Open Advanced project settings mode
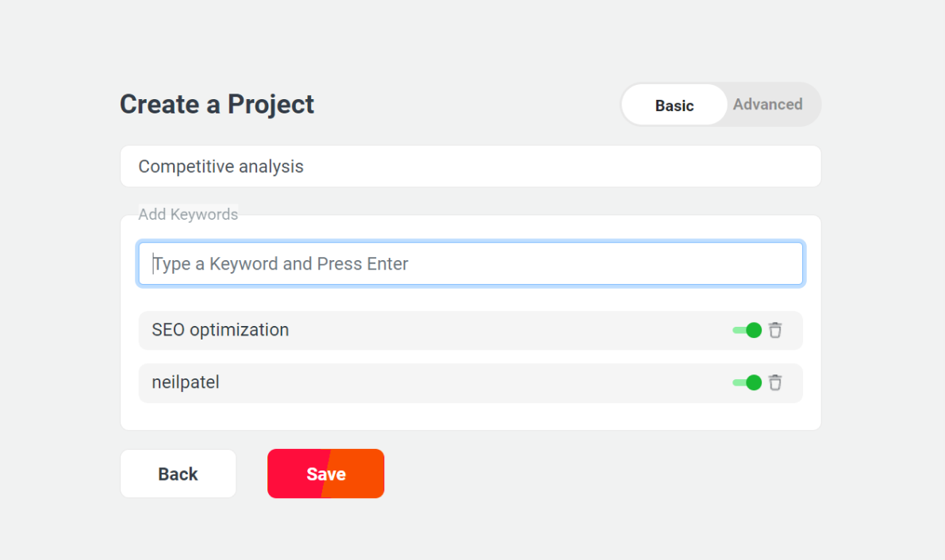 click(767, 104)
